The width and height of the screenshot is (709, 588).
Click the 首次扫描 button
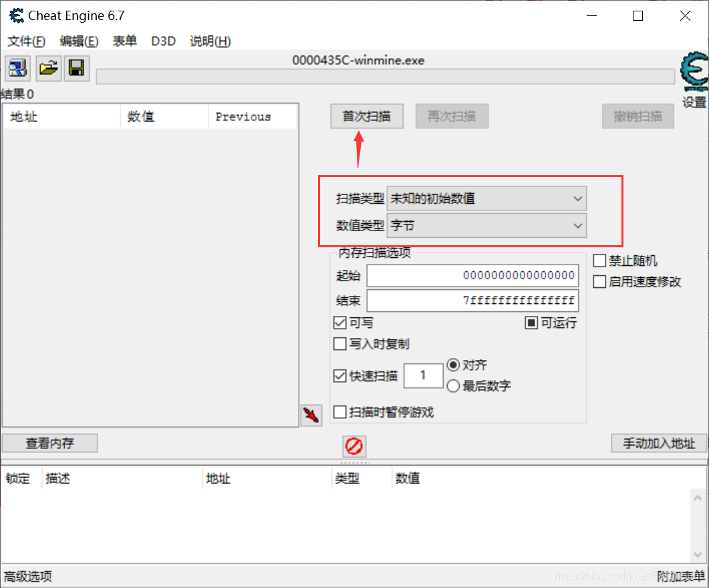pyautogui.click(x=367, y=116)
